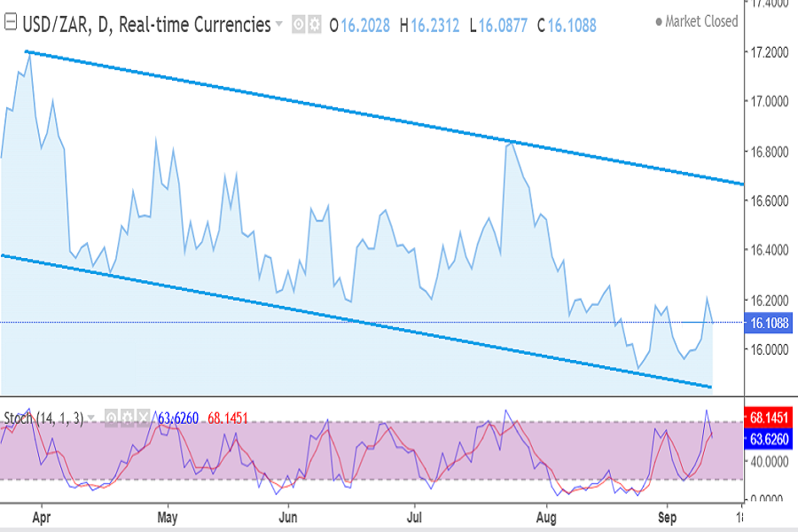The height and width of the screenshot is (532, 798).
Task: Click the 16.1088 current price label on axis
Action: click(769, 323)
